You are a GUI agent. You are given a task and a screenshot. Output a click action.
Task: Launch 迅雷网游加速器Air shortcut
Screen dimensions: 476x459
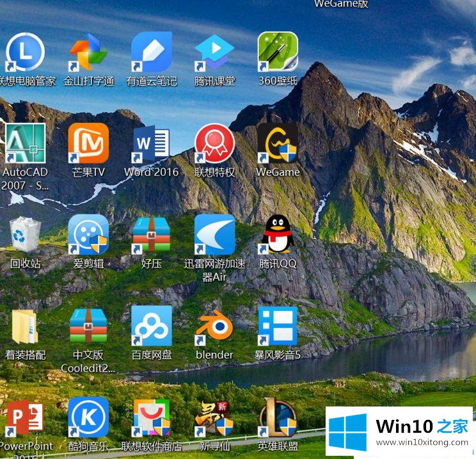coord(214,234)
